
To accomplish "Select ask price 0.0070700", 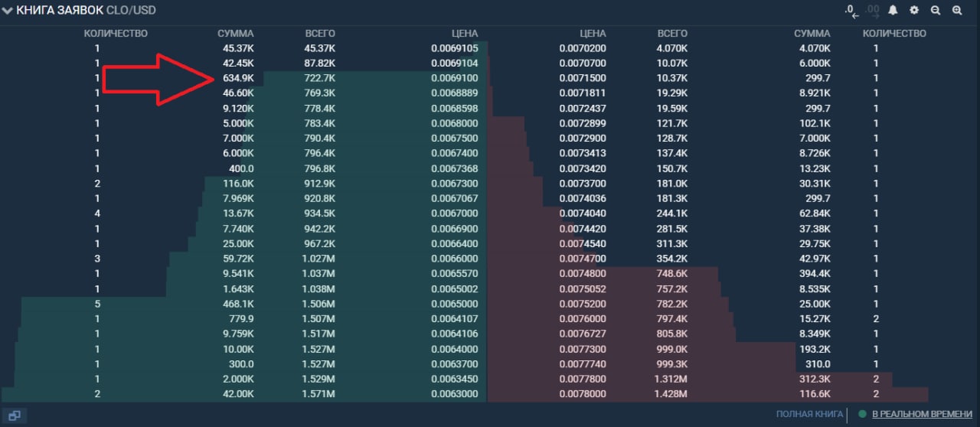I will pos(583,63).
